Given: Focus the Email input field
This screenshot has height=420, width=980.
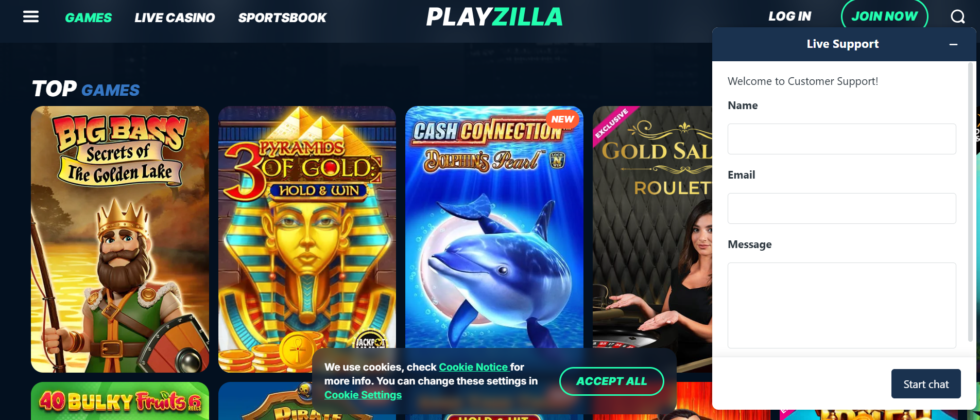Looking at the screenshot, I should click(x=841, y=208).
